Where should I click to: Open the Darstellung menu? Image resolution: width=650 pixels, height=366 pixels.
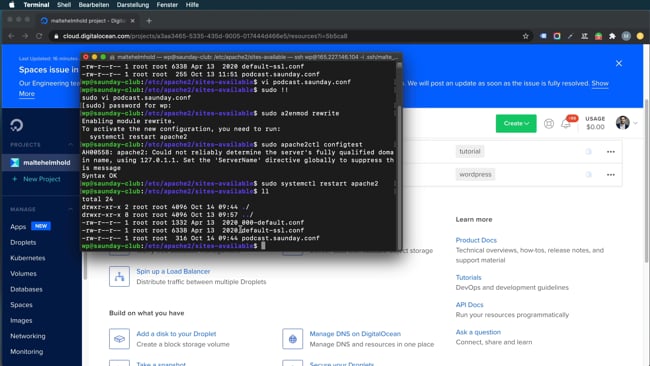[133, 5]
